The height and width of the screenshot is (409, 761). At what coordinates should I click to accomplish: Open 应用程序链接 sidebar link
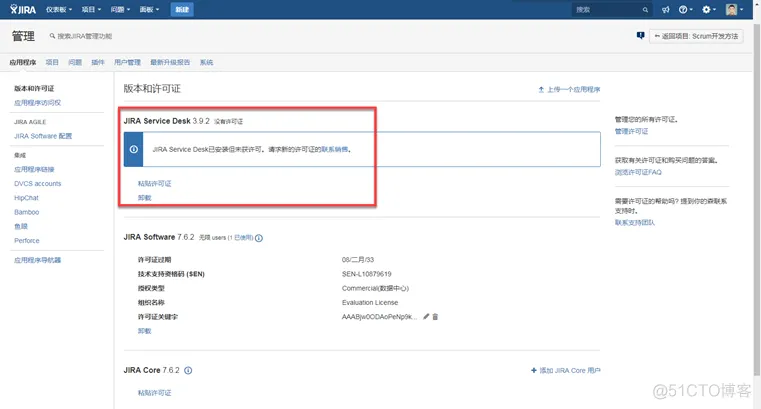[34, 169]
